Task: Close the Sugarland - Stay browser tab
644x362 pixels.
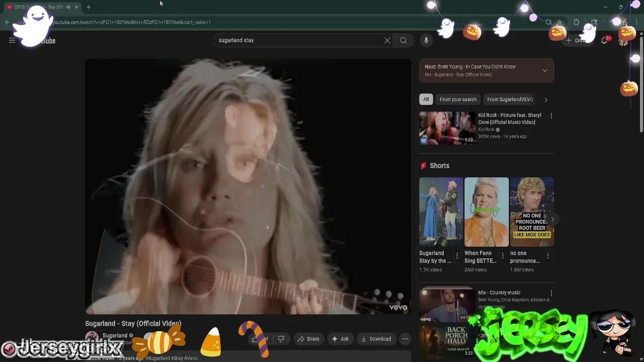Action: [76, 7]
